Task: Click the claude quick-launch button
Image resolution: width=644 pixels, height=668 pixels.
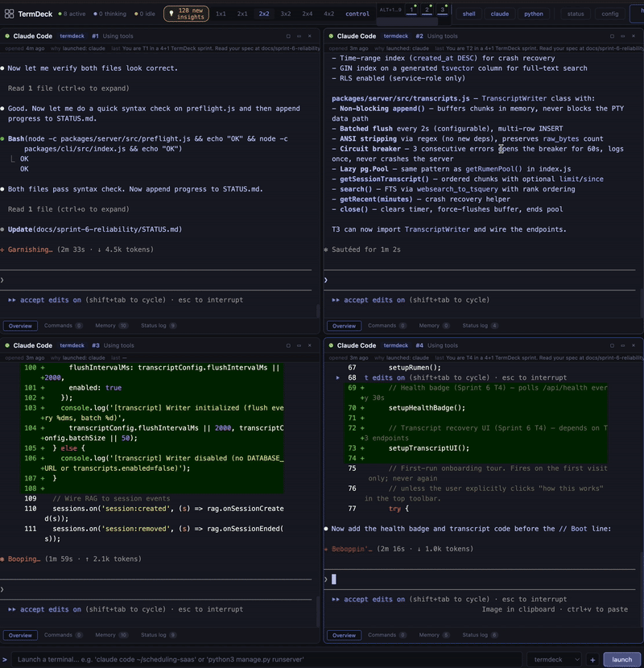Action: pyautogui.click(x=500, y=14)
